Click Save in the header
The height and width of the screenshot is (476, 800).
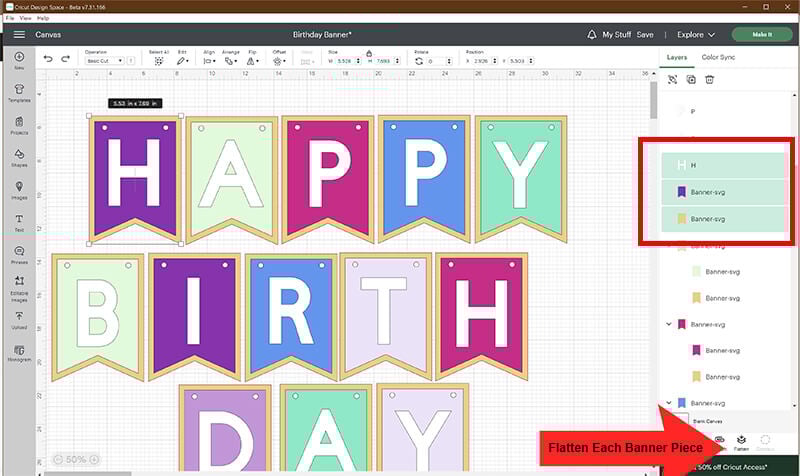coord(645,35)
